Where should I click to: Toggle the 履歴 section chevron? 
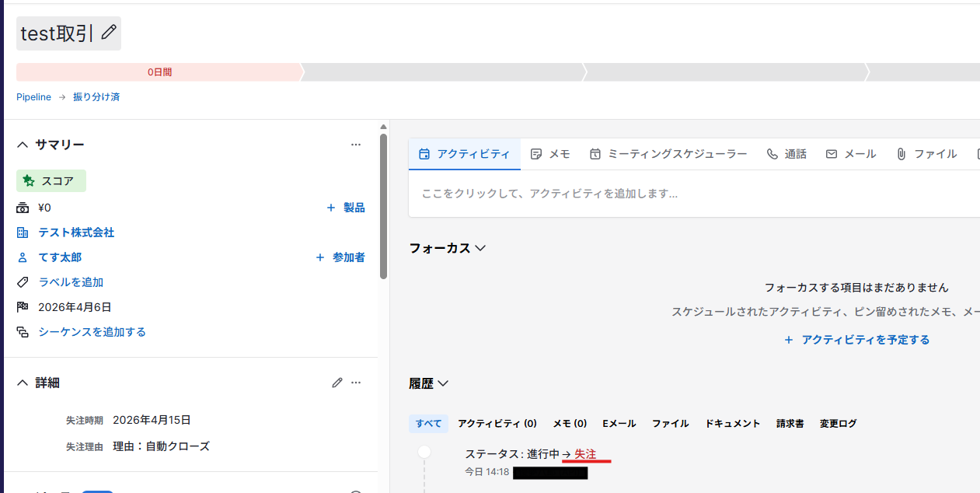click(443, 383)
